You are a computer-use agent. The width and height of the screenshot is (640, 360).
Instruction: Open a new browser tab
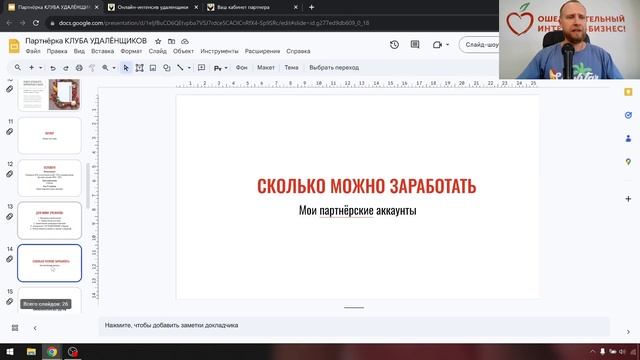click(311, 7)
